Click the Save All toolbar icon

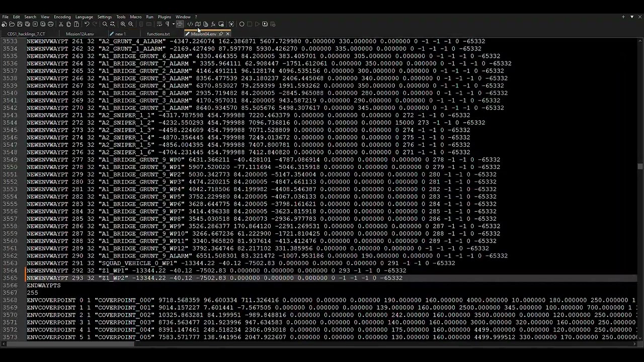(27, 24)
